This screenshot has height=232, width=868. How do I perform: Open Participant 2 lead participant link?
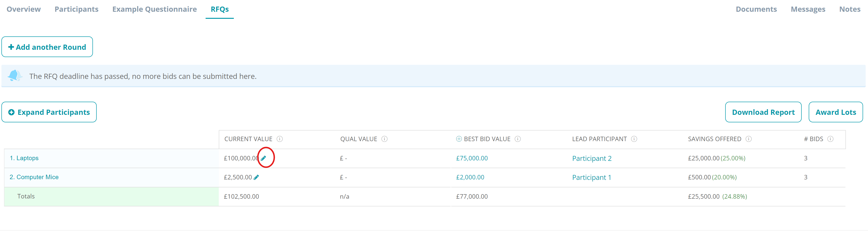(592, 158)
